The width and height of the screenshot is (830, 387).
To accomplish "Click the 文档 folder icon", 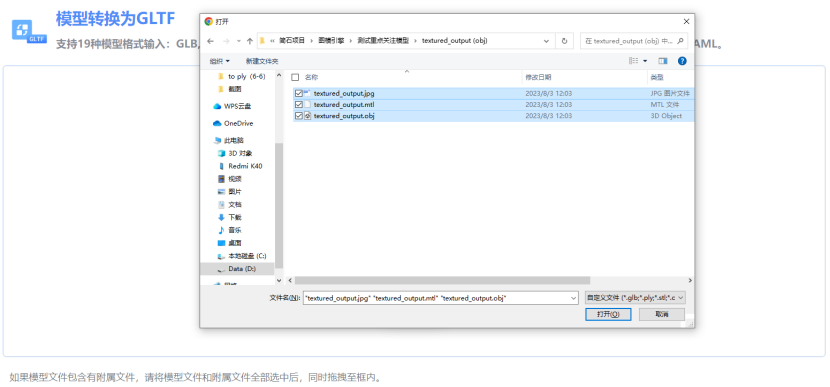I will pos(222,204).
